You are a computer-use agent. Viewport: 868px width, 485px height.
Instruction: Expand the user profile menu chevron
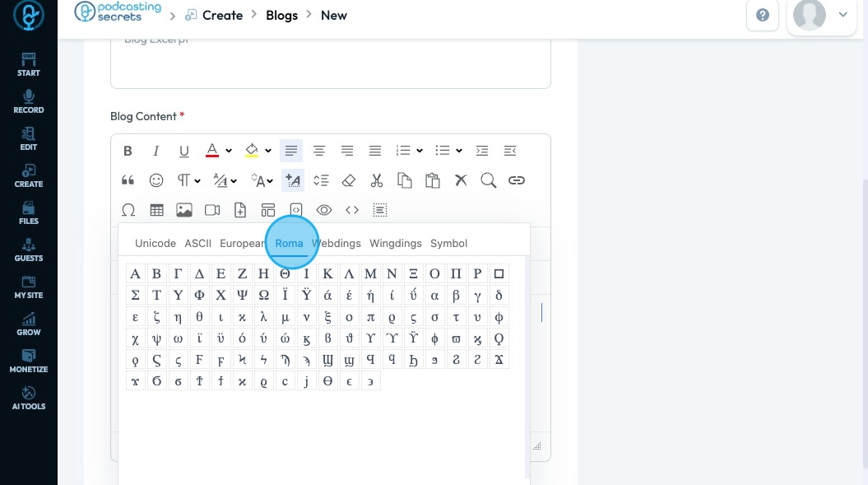point(843,15)
